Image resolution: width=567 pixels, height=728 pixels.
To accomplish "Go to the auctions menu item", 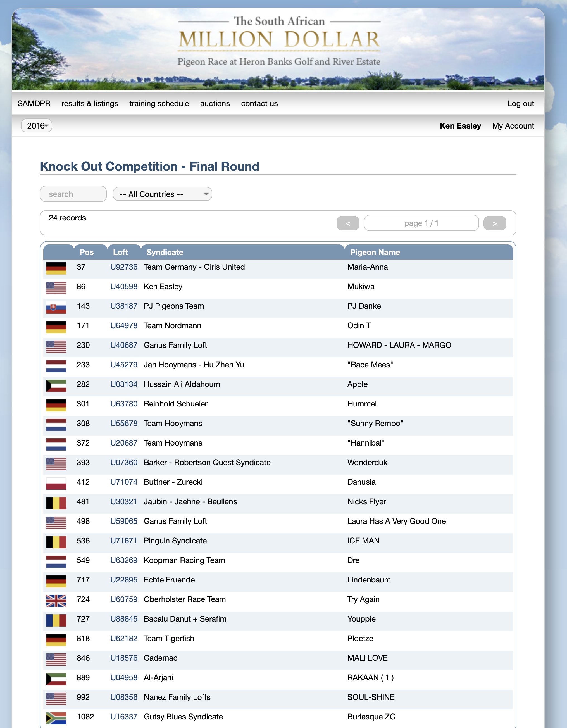I will click(x=215, y=104).
